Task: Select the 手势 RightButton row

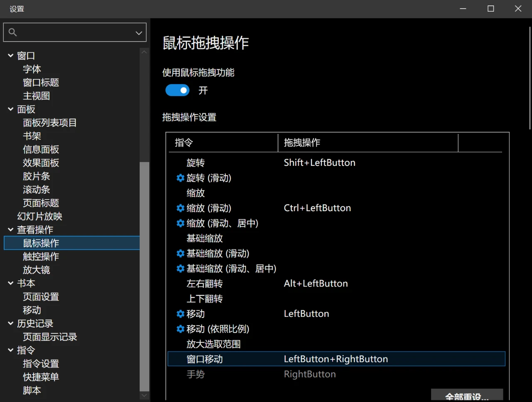Action: point(336,374)
